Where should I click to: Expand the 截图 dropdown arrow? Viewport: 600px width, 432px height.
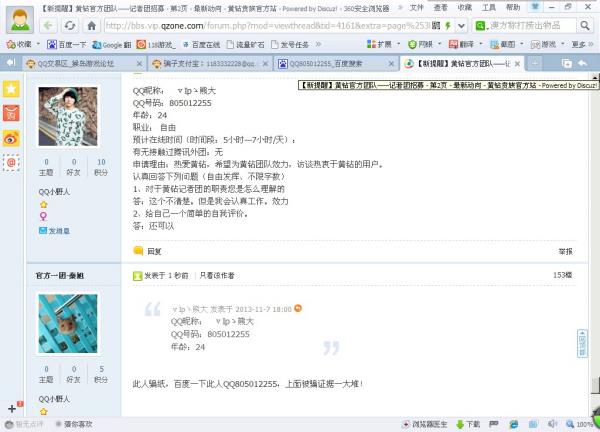pyautogui.click(x=522, y=44)
